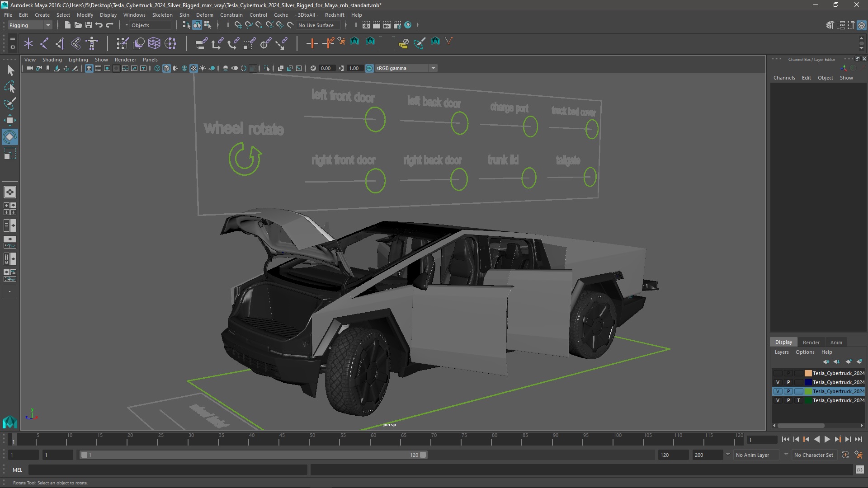Open the viewport Shading menu

[x=52, y=60]
